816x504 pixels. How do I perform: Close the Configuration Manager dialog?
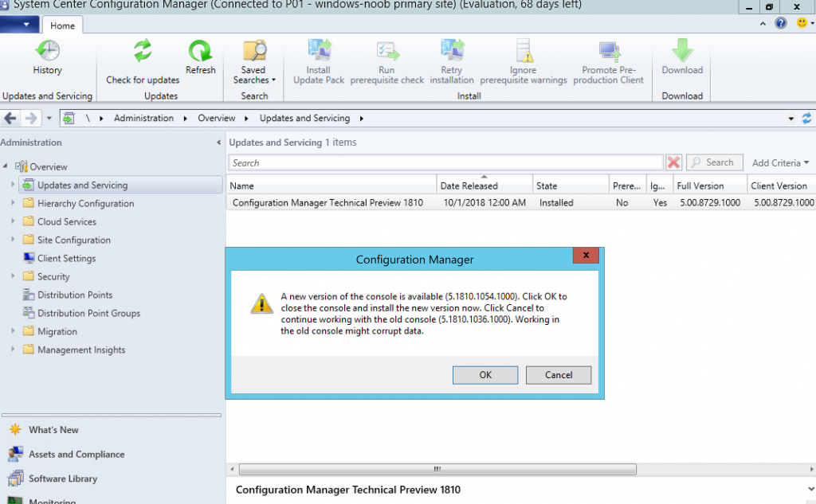(586, 256)
